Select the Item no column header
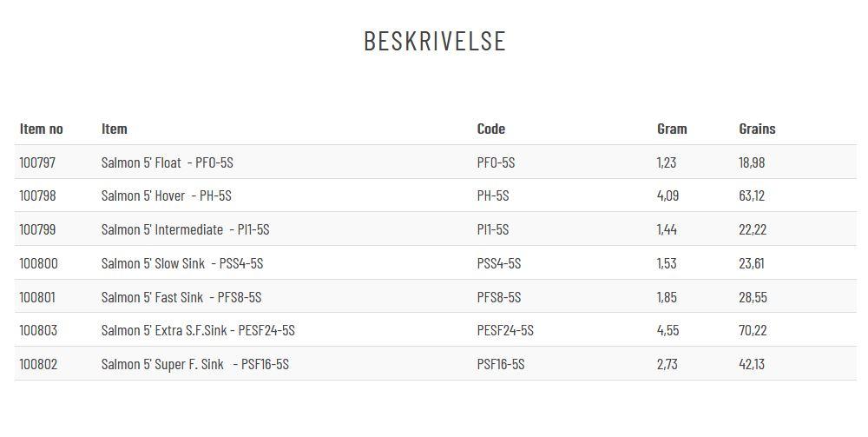The width and height of the screenshot is (868, 437). 42,129
